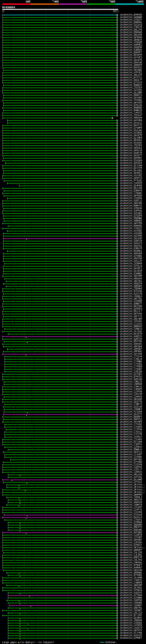
Task: Select the UniRef100_B8I1R8 label
Action: (131, 306)
